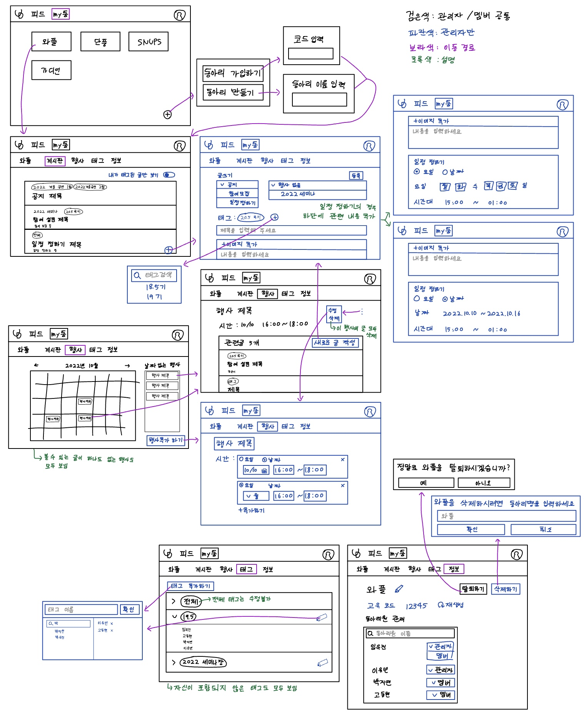Click the plus icon beside the 일정 정하기 제목 post
Screen dimensions: 584x728
tap(169, 250)
